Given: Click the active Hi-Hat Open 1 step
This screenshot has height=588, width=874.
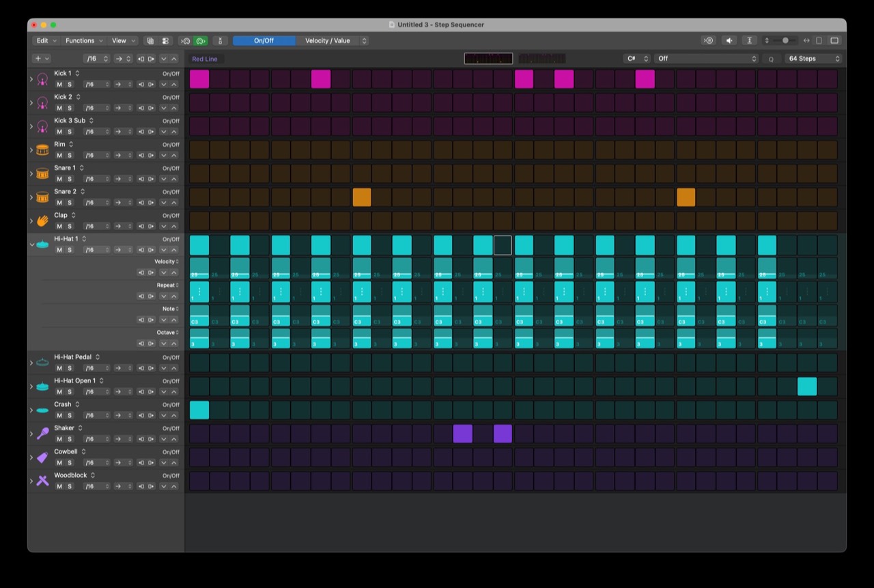Looking at the screenshot, I should tap(807, 386).
